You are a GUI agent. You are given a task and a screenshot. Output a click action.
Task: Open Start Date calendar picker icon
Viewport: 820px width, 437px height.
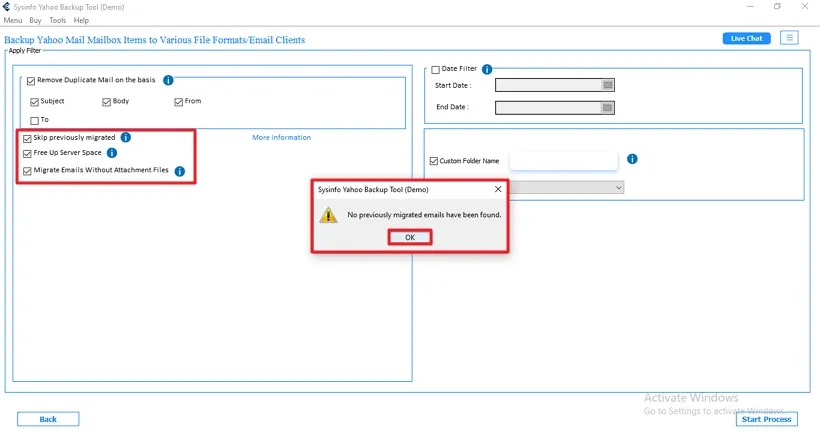click(608, 85)
